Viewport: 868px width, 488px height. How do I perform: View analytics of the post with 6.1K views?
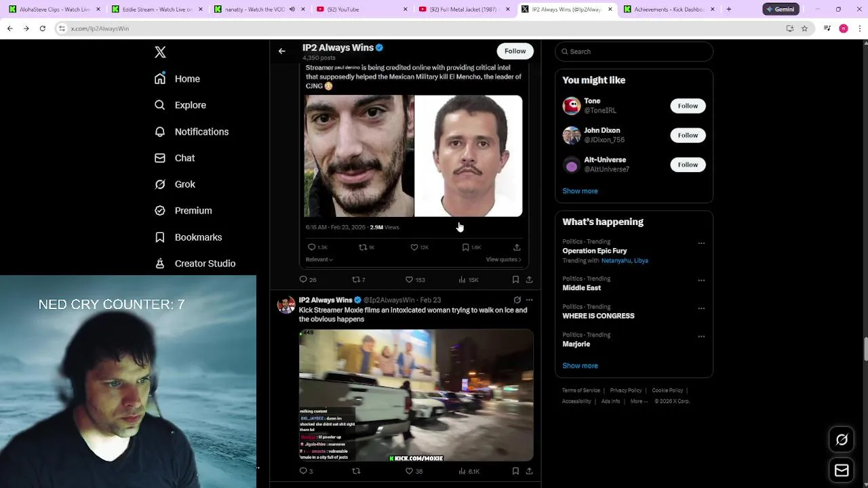pyautogui.click(x=469, y=471)
